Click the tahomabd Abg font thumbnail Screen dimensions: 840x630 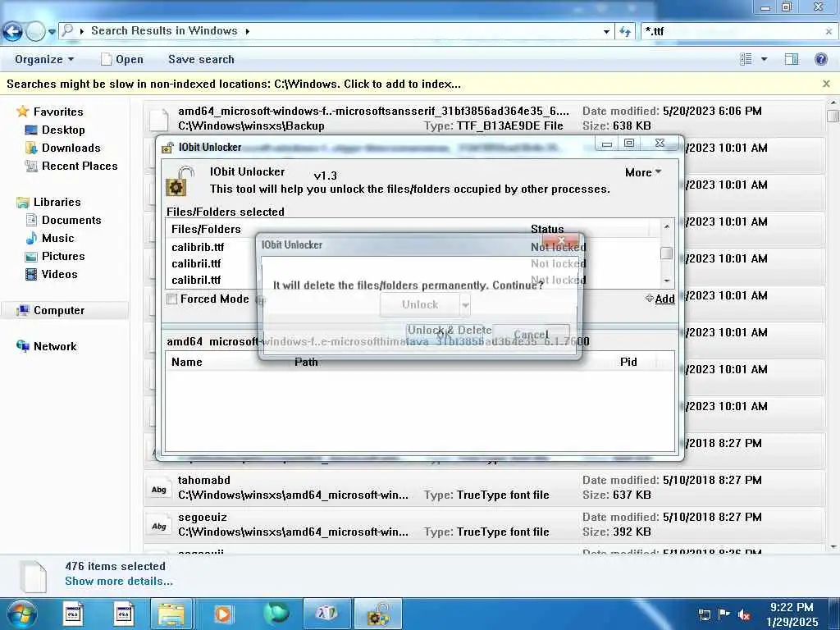coord(158,489)
